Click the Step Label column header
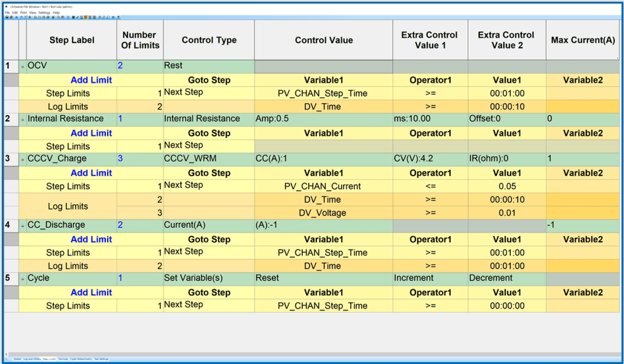The image size is (624, 364). pos(72,40)
